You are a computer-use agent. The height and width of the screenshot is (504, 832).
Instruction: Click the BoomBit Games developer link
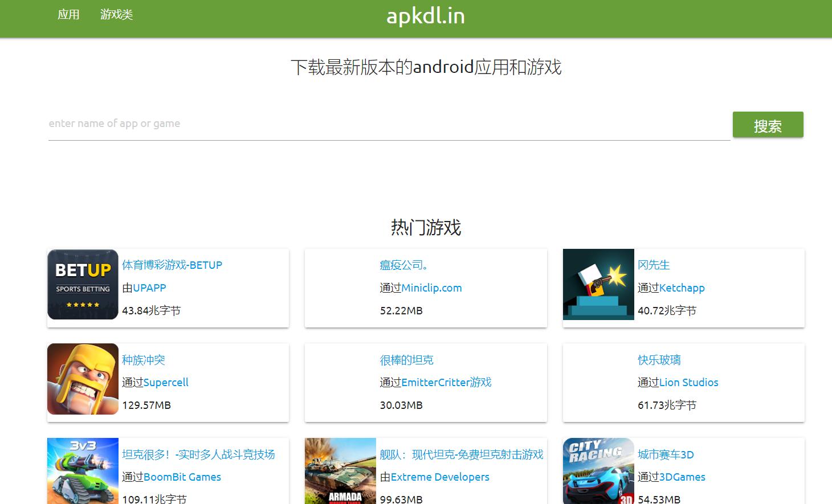pyautogui.click(x=182, y=477)
